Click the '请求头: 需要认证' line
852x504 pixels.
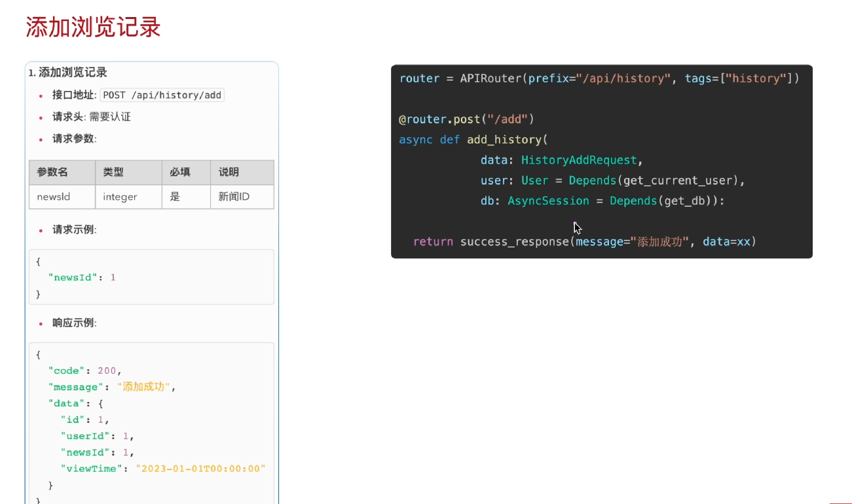[x=92, y=117]
